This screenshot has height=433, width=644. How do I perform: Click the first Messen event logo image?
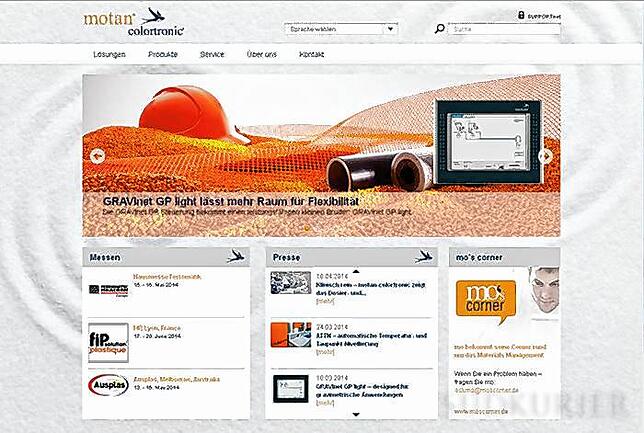(x=108, y=290)
